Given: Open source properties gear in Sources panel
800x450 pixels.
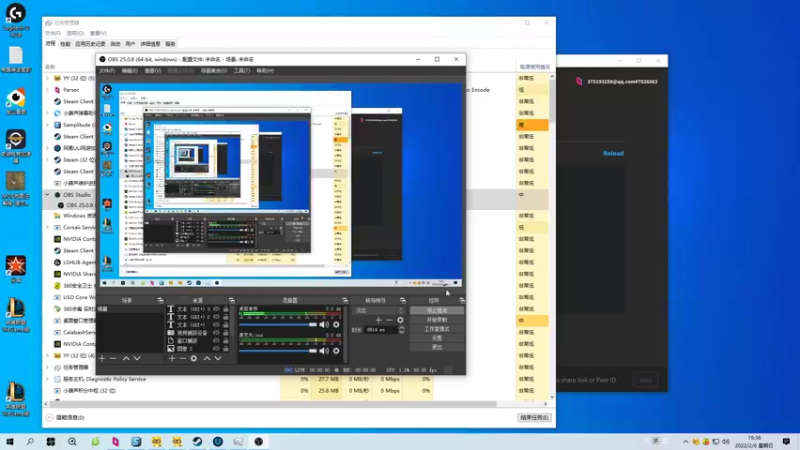Looking at the screenshot, I should point(194,359).
